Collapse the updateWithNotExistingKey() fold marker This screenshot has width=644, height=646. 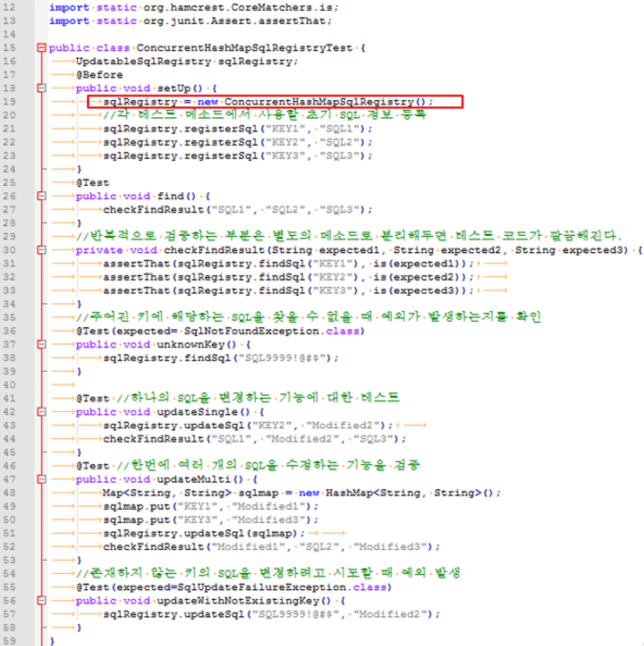click(41, 601)
